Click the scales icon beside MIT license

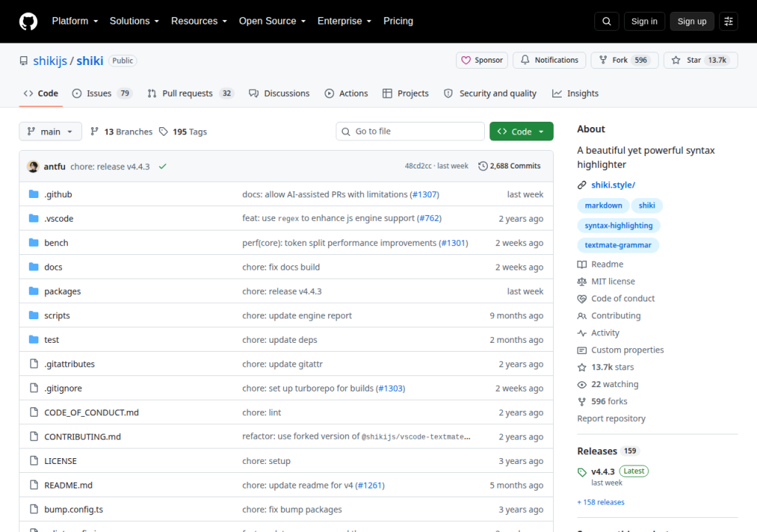582,282
